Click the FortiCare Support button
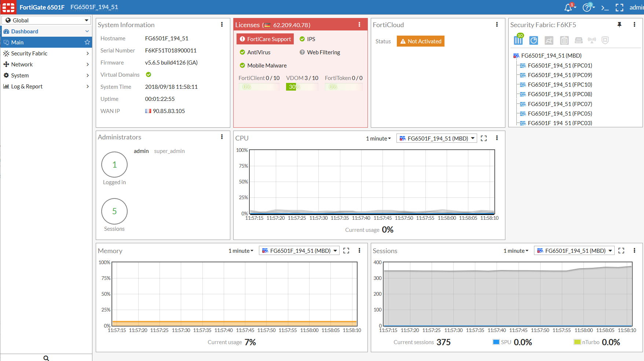This screenshot has height=361, width=644. pos(265,39)
